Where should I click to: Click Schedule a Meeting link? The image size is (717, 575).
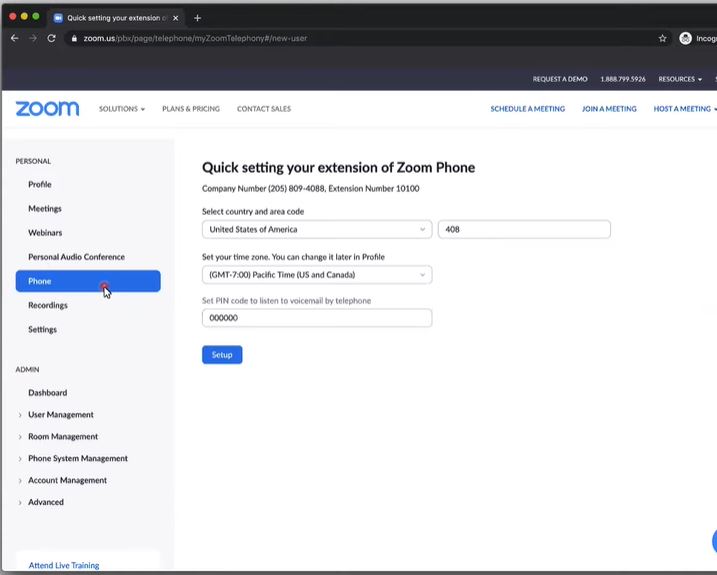click(x=528, y=109)
